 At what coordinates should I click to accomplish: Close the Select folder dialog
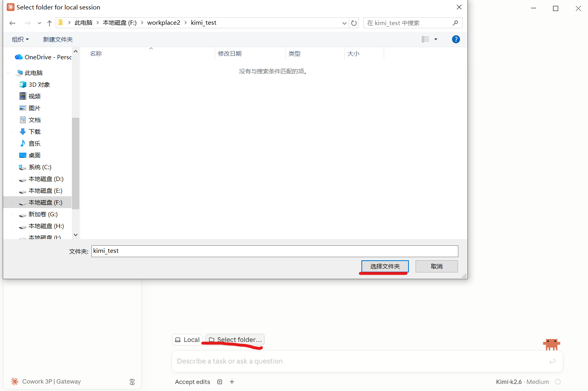point(459,7)
